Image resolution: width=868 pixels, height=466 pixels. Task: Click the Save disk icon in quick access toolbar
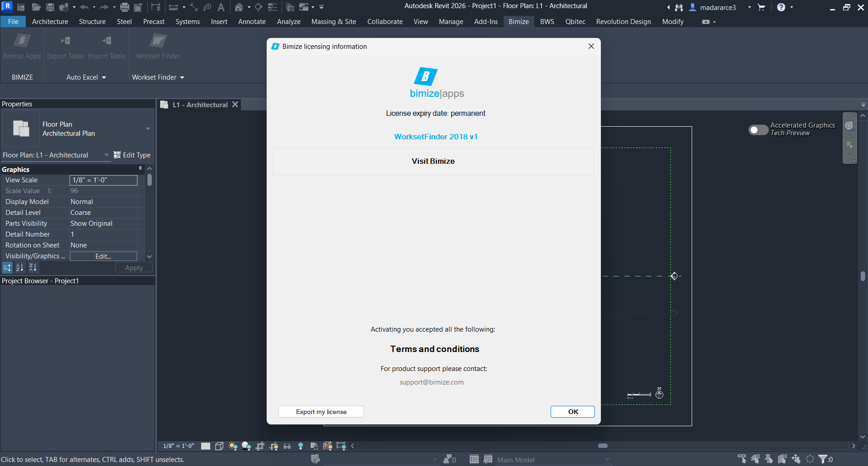point(50,7)
